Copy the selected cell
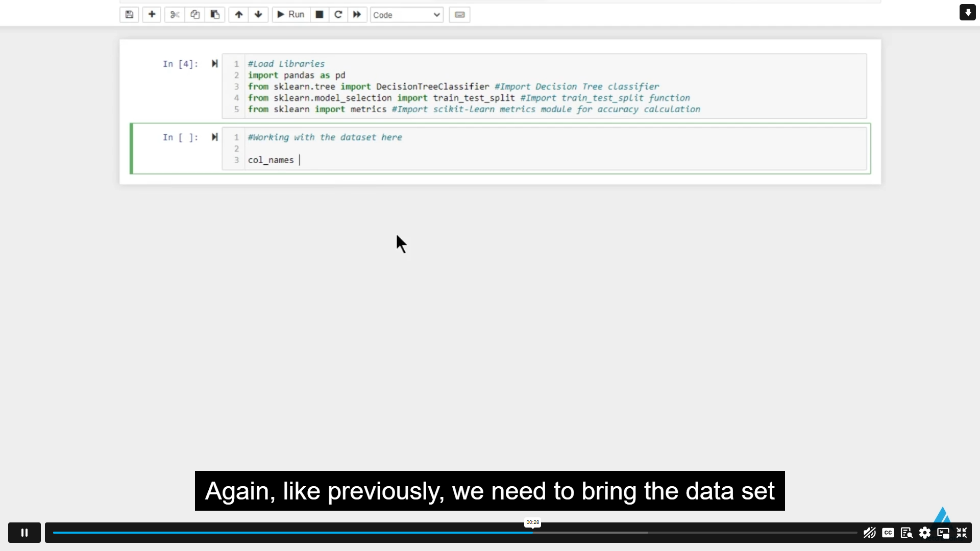 (x=194, y=14)
